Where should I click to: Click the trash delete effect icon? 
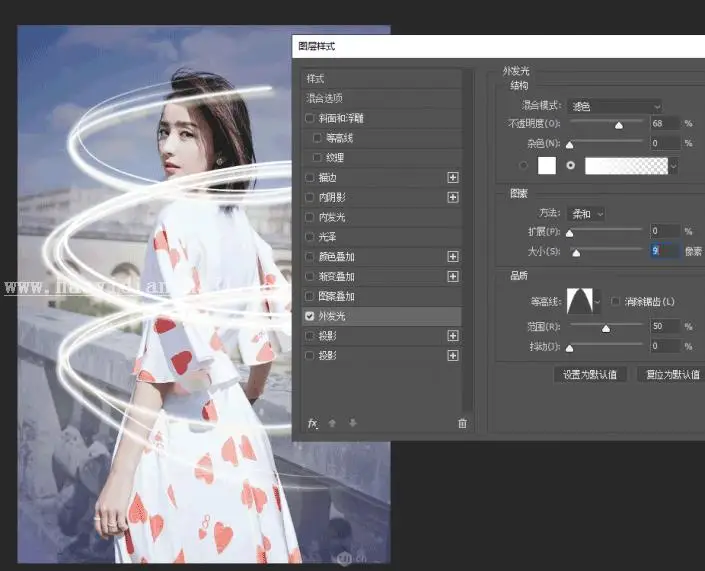coord(462,423)
